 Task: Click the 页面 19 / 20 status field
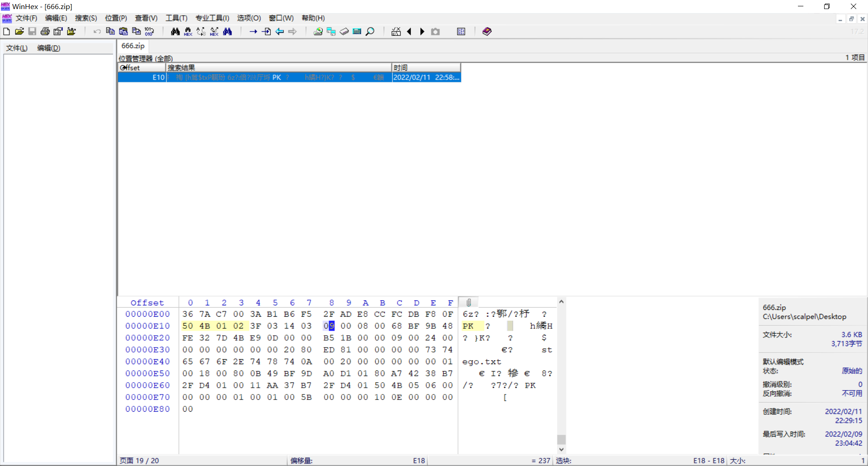tap(139, 461)
